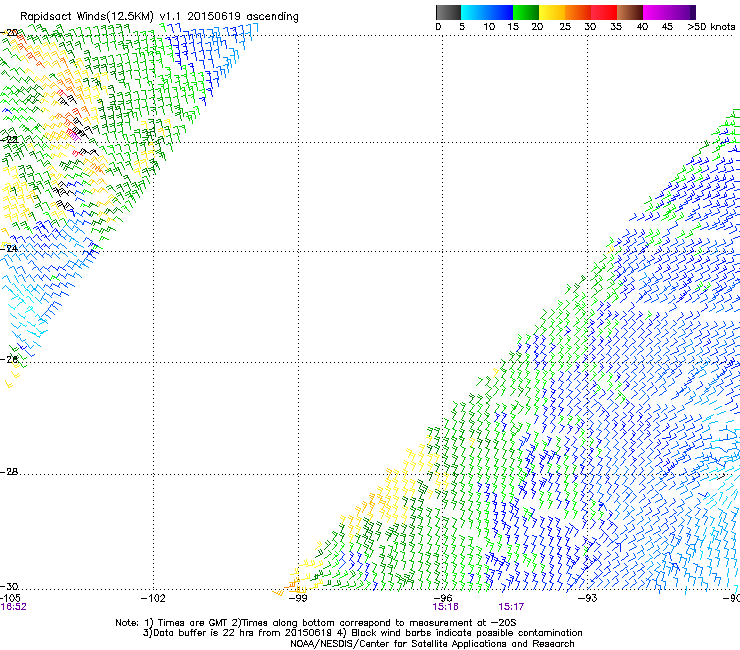Click longitude label '-99'
Viewport: 740px width, 650px height.
[x=298, y=598]
